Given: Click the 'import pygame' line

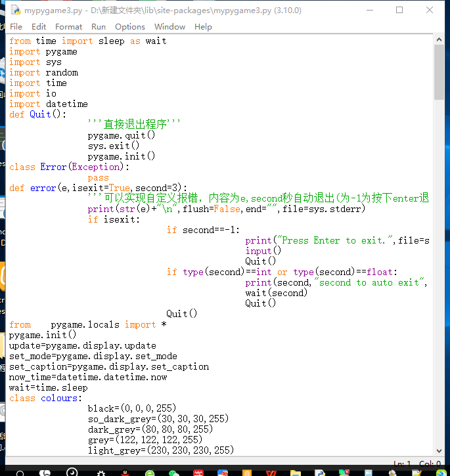Looking at the screenshot, I should 43,52.
